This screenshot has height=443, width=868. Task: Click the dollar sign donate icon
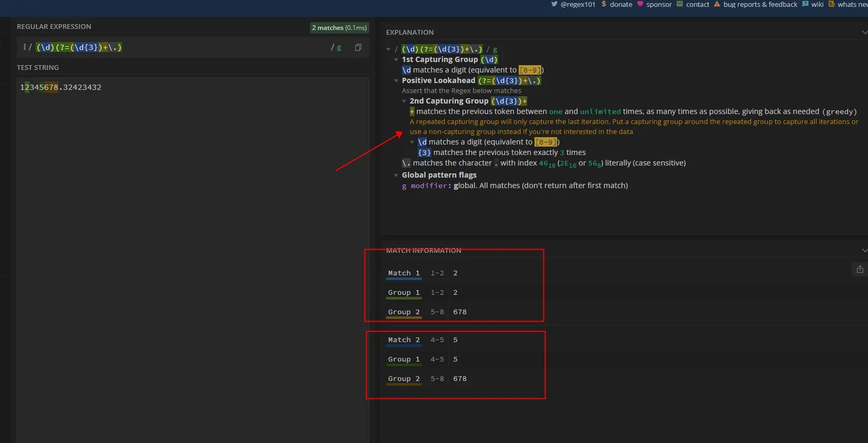pos(604,4)
